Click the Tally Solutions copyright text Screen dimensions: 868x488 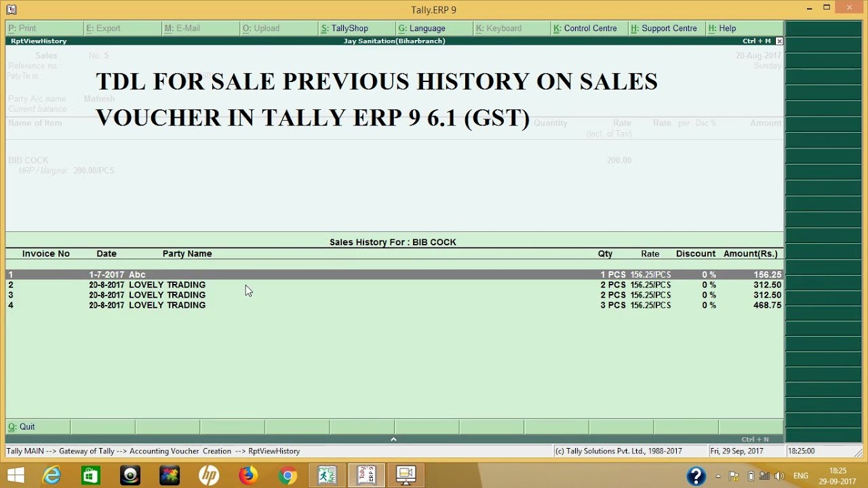[x=618, y=451]
